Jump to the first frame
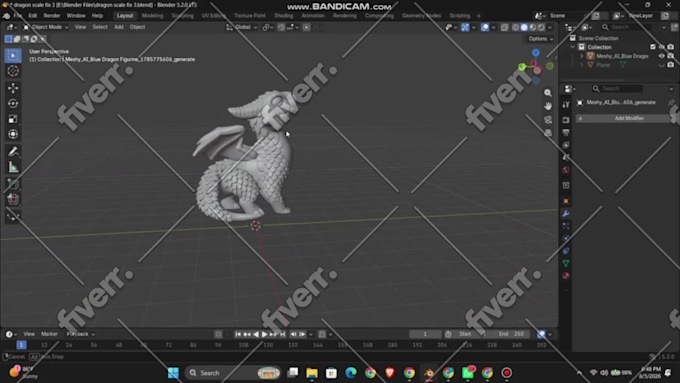This screenshot has width=680, height=383. 238,334
